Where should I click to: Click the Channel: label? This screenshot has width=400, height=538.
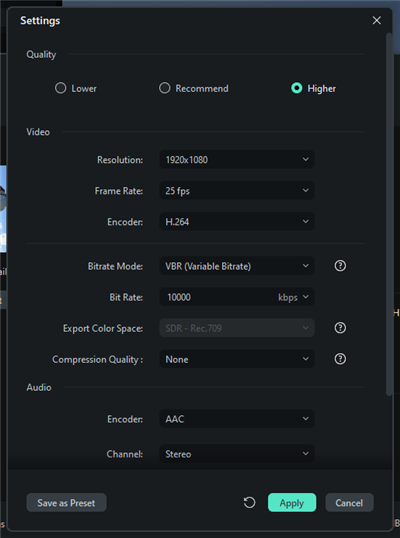pyautogui.click(x=125, y=454)
